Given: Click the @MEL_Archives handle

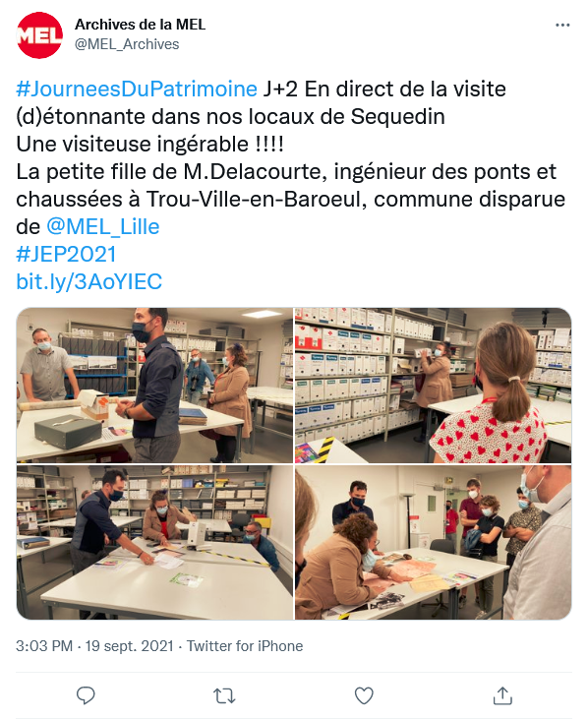Looking at the screenshot, I should point(127,44).
